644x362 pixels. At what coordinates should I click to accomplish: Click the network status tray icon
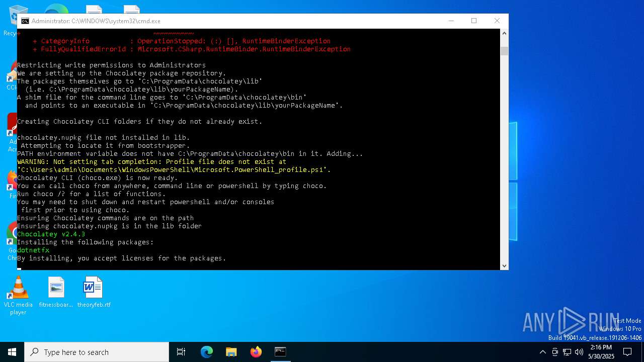click(x=567, y=352)
